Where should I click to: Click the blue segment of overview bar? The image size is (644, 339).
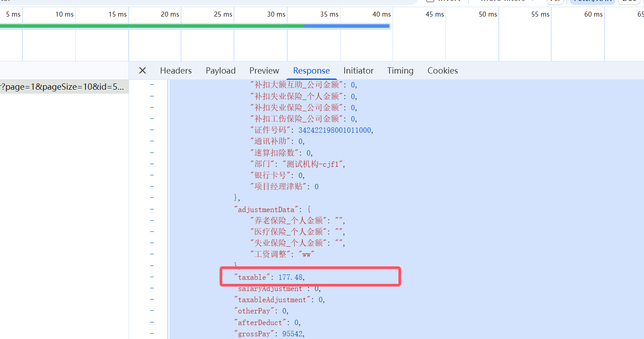(346, 26)
